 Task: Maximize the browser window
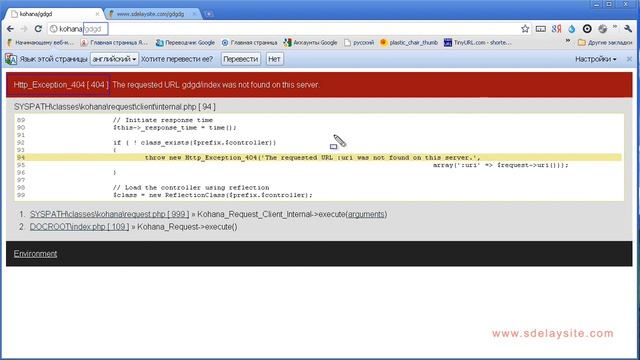click(x=609, y=4)
